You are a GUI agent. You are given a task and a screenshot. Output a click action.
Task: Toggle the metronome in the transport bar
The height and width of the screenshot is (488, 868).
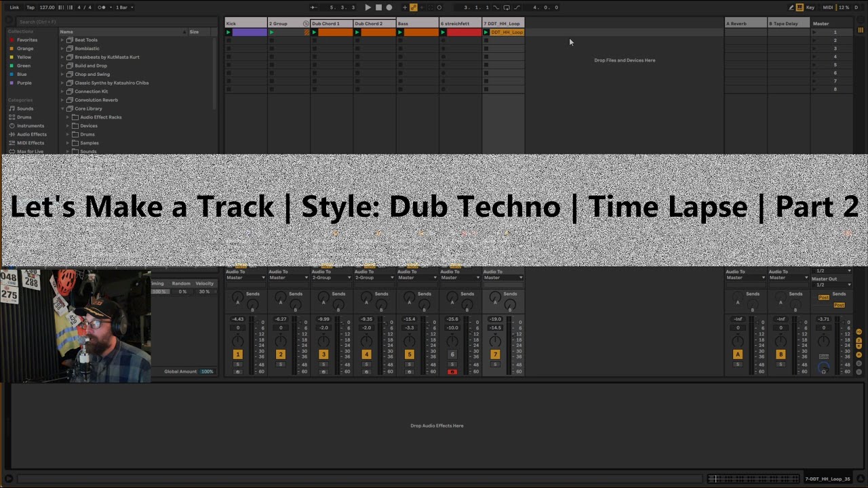102,7
